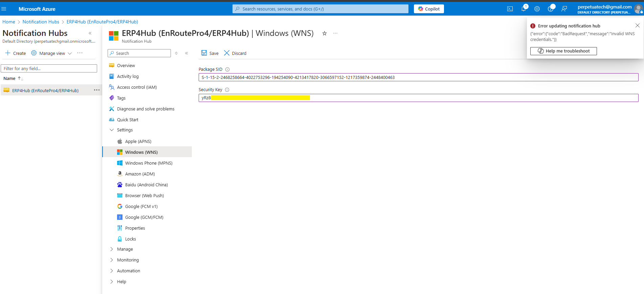
Task: Open ERP4Hub breadcrumb link
Action: click(102, 22)
